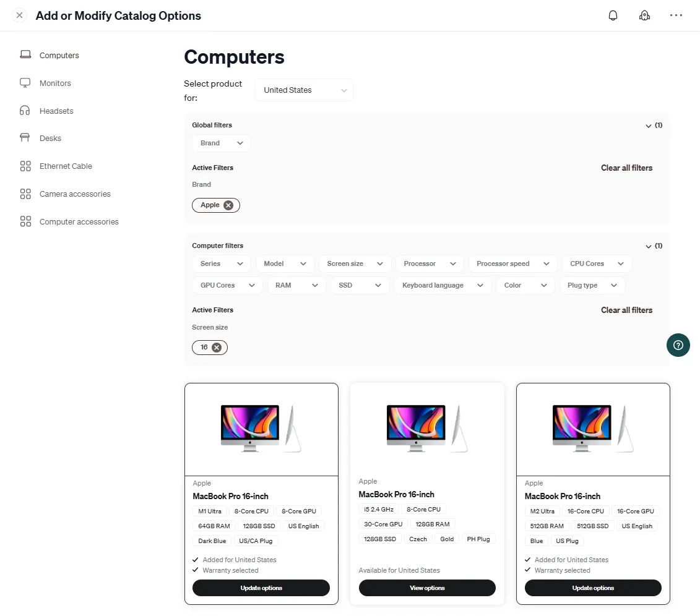Click the US/CA Plug tag
The width and height of the screenshot is (700, 616).
pos(256,541)
